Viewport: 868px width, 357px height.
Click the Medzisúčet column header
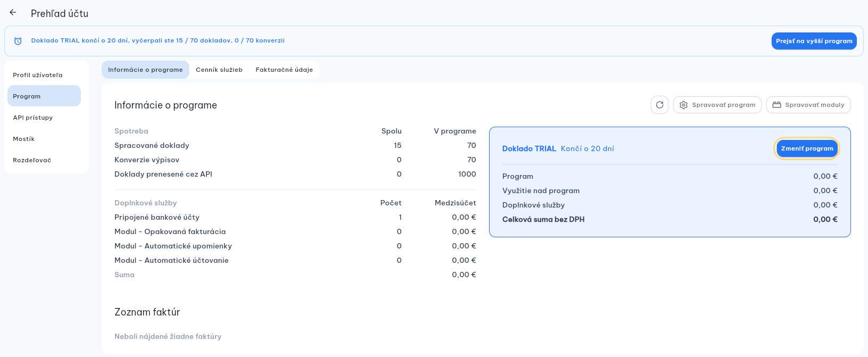pos(456,203)
